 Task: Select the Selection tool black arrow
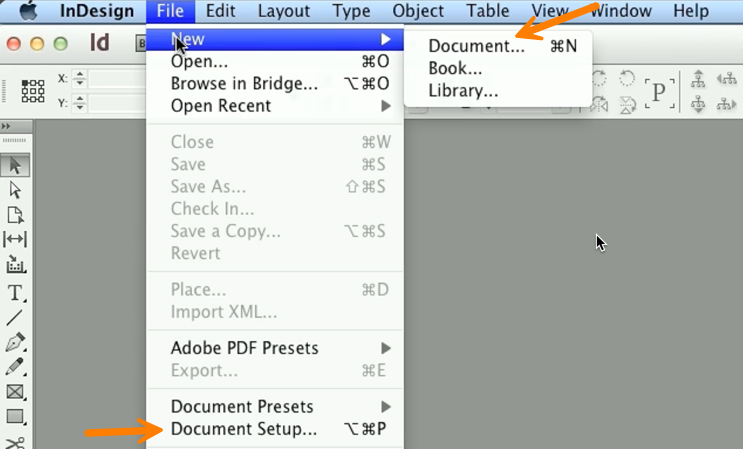pyautogui.click(x=15, y=165)
